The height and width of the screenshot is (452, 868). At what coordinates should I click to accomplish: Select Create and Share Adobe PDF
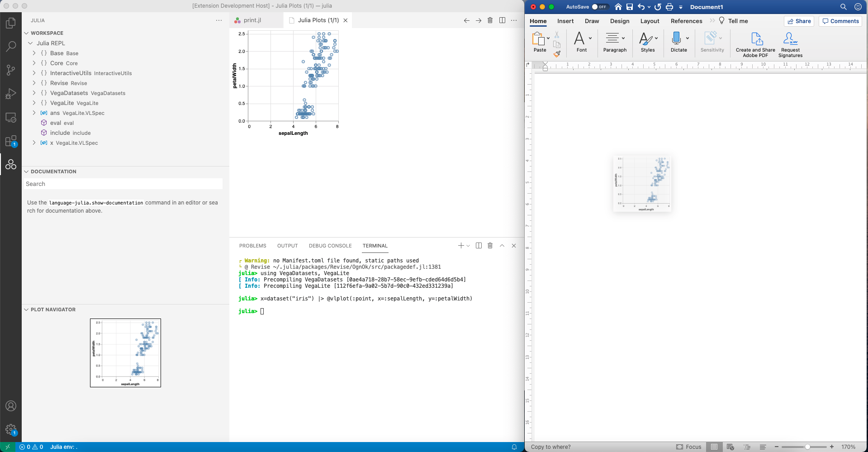(754, 43)
